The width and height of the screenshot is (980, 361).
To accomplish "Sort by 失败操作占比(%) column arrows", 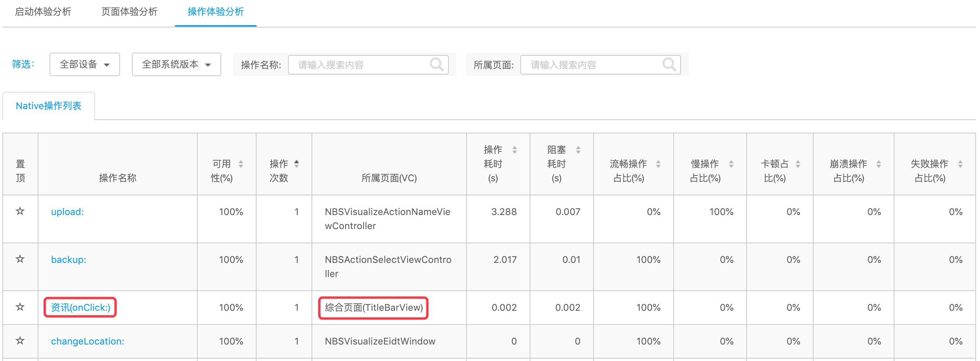I will (x=960, y=164).
